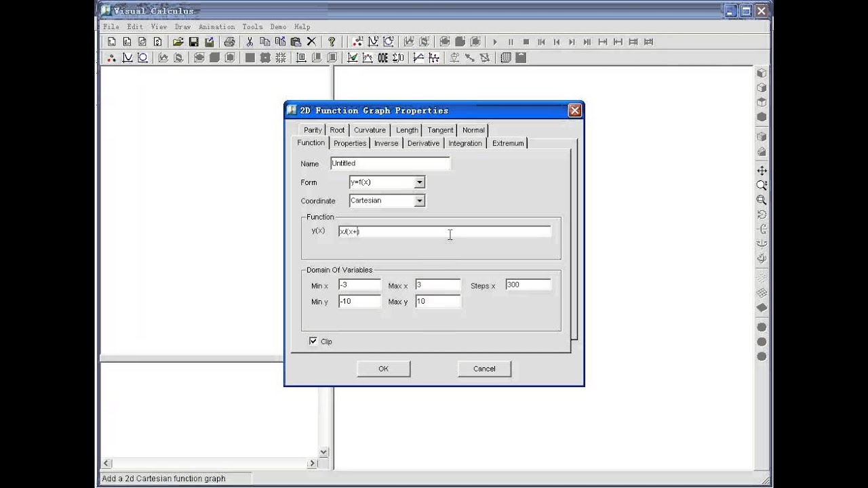The height and width of the screenshot is (488, 868).
Task: Click the Max x input field
Action: [x=437, y=285]
